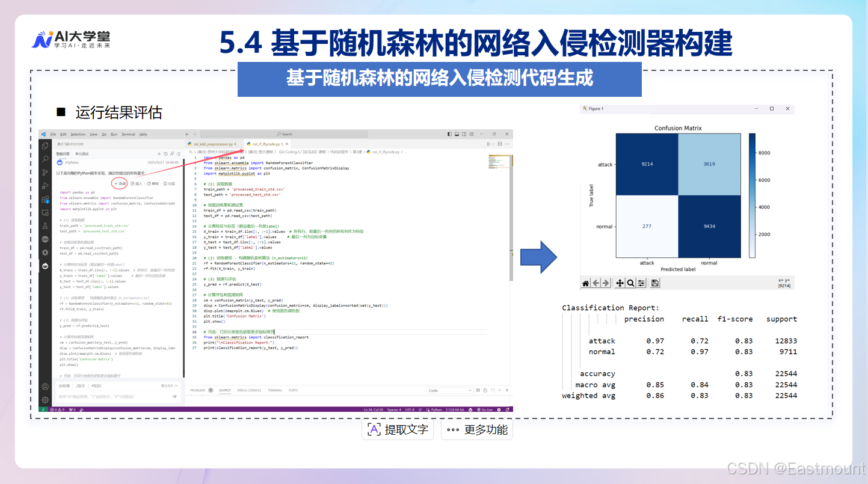The height and width of the screenshot is (484, 868).
Task: Toggle secondary side bar layout icon
Action: pyautogui.click(x=464, y=134)
